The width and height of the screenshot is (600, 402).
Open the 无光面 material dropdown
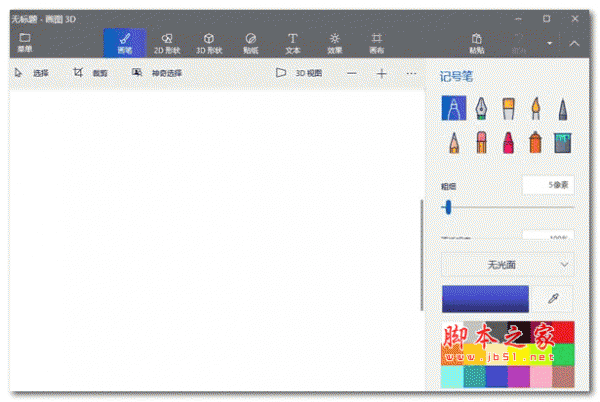pos(507,264)
